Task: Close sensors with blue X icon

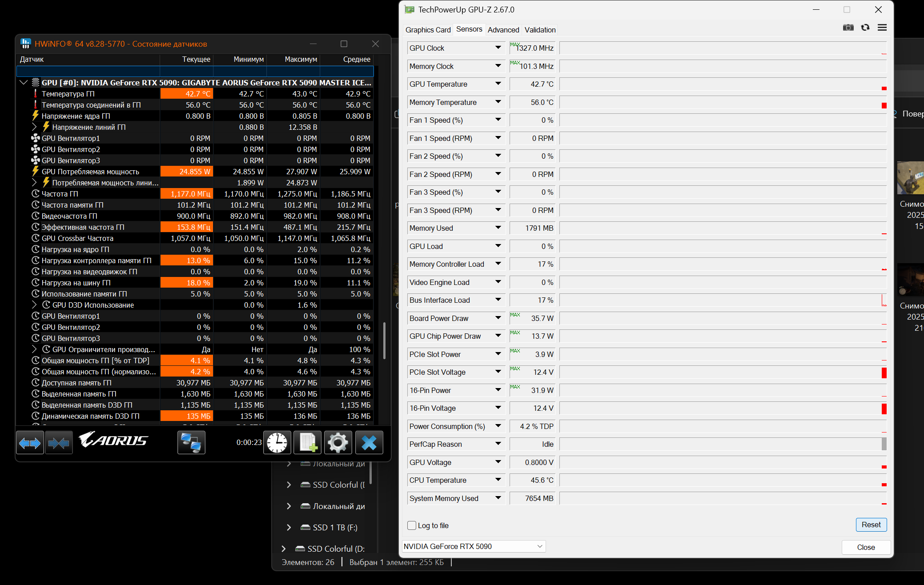Action: coord(369,443)
